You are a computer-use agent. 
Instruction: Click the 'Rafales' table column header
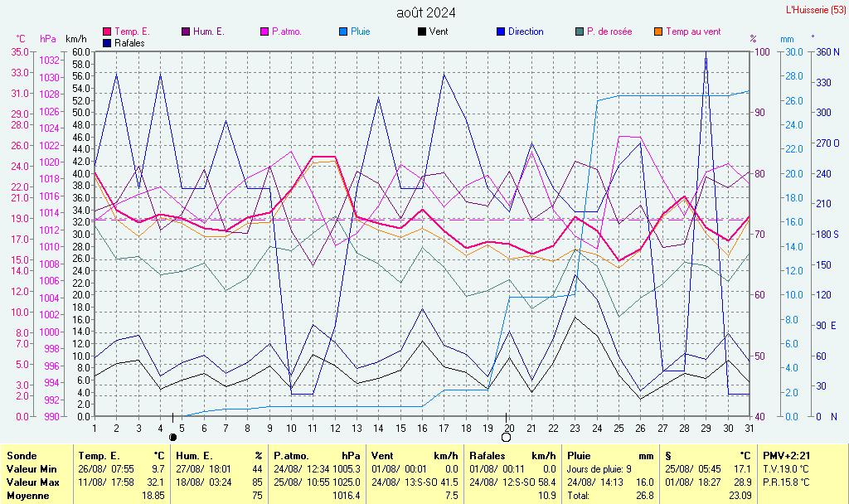pyautogui.click(x=488, y=456)
